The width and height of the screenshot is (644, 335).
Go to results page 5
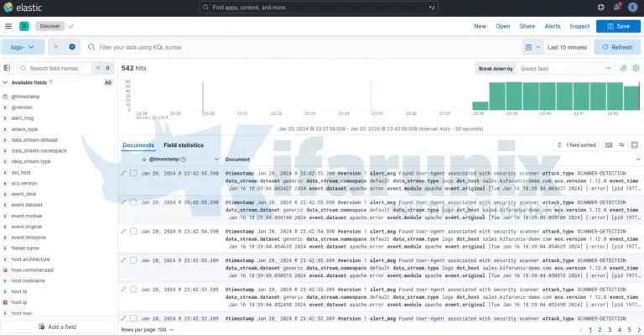pos(629,330)
